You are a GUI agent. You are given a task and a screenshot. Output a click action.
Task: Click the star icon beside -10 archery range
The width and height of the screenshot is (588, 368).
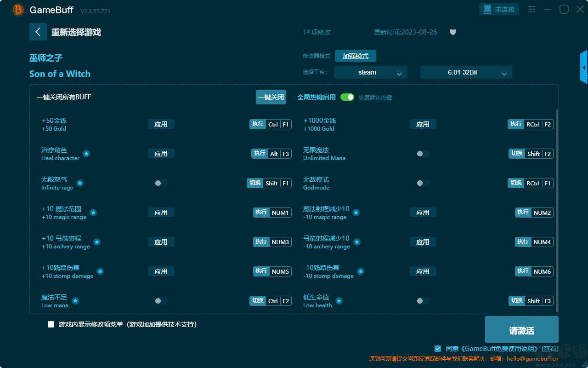(x=357, y=242)
